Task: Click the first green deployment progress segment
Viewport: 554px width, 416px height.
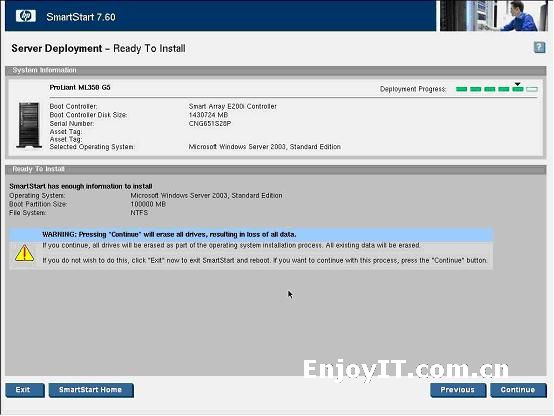Action: (x=461, y=89)
